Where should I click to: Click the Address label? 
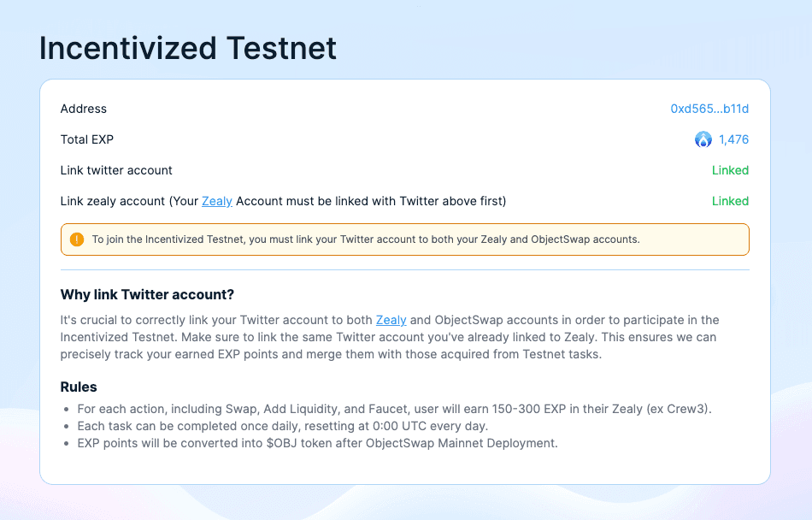point(84,109)
